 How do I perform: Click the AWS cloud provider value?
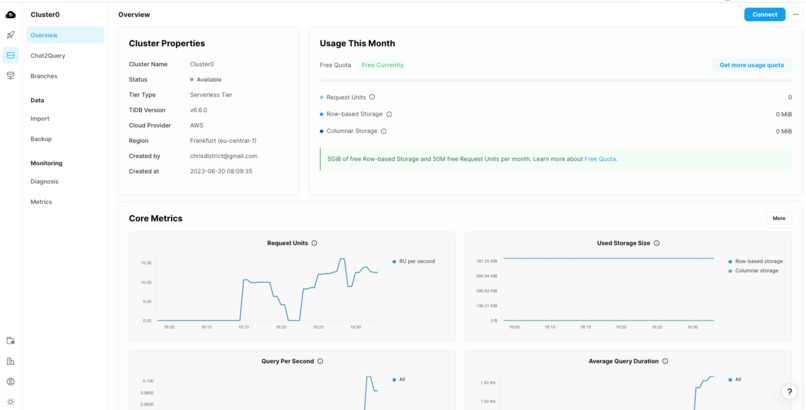(196, 125)
